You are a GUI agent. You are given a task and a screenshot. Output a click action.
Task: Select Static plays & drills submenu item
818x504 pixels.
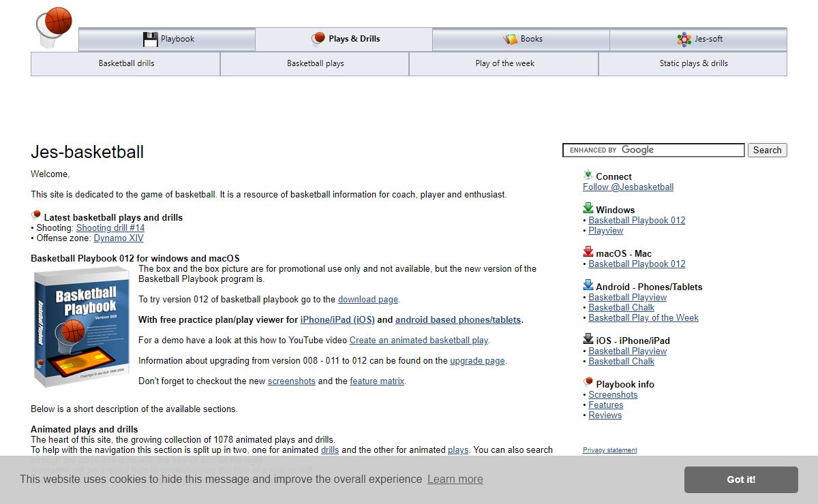(x=693, y=63)
